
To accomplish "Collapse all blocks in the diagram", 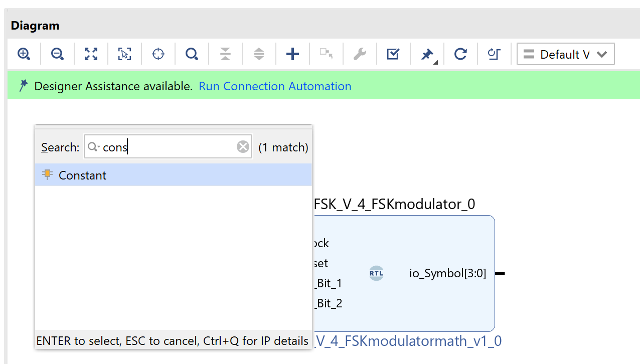I will [225, 54].
